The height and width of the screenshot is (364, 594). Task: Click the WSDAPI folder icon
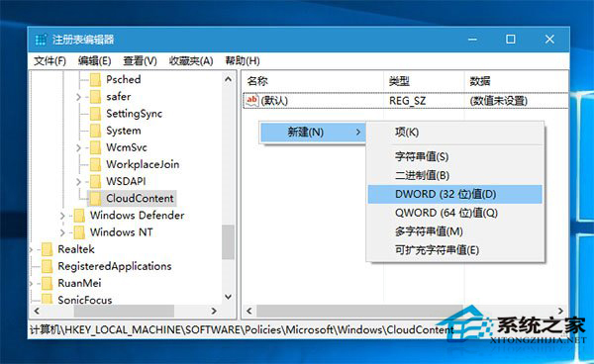pos(95,182)
